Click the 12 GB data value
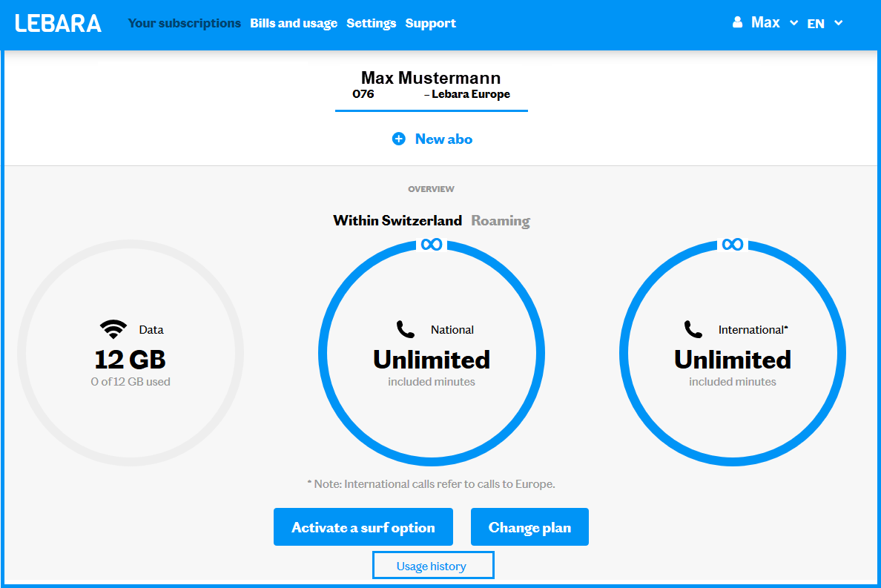Viewport: 881px width, 588px height. click(131, 360)
